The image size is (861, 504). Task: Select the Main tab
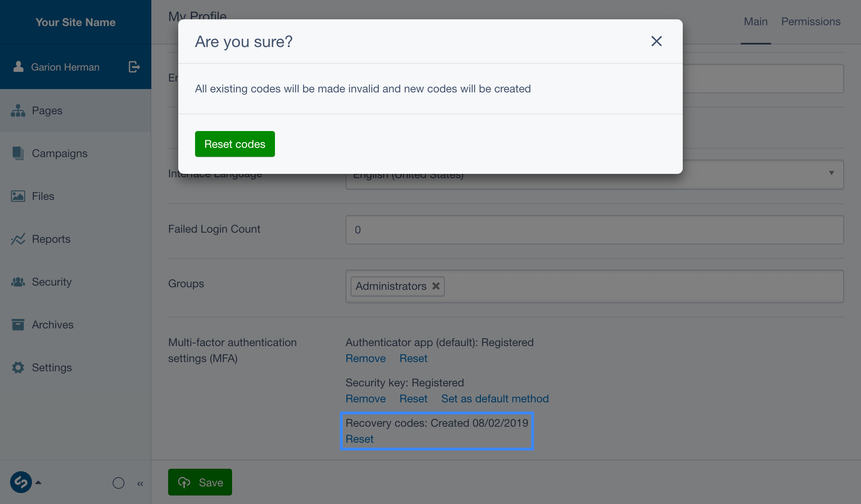pos(755,21)
